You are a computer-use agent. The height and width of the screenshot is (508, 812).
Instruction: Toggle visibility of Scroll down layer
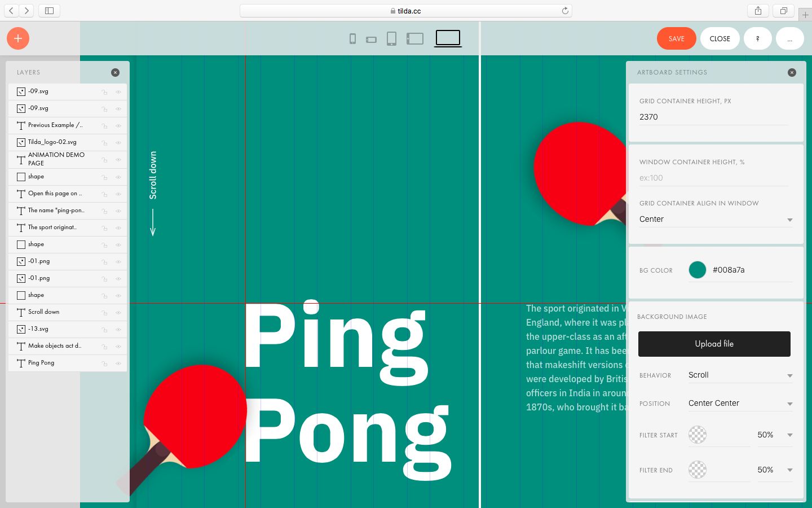pos(118,312)
